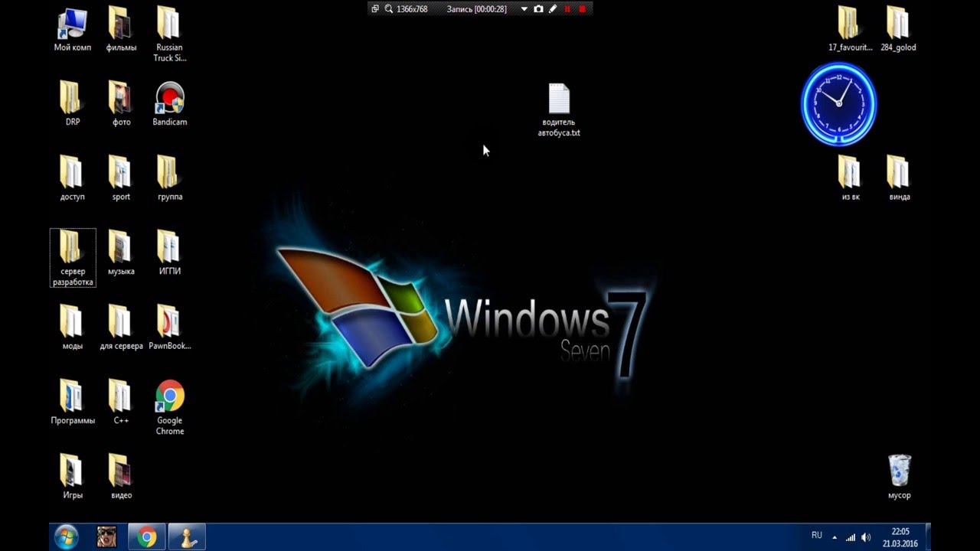The height and width of the screenshot is (551, 980).
Task: Select the группа folder
Action: pos(169,178)
